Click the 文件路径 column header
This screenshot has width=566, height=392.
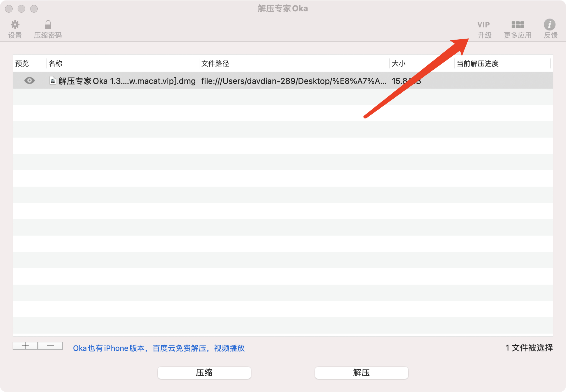point(215,64)
